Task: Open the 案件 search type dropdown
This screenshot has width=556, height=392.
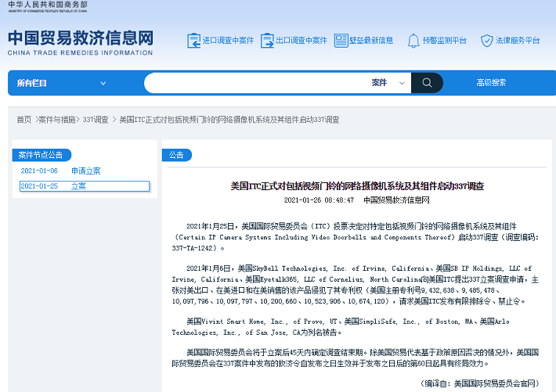Action: [388, 83]
